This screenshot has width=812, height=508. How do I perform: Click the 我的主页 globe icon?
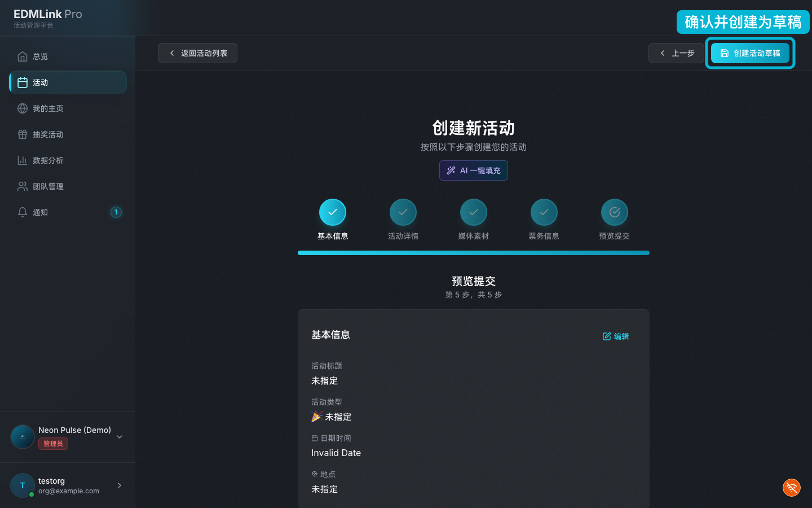point(23,108)
